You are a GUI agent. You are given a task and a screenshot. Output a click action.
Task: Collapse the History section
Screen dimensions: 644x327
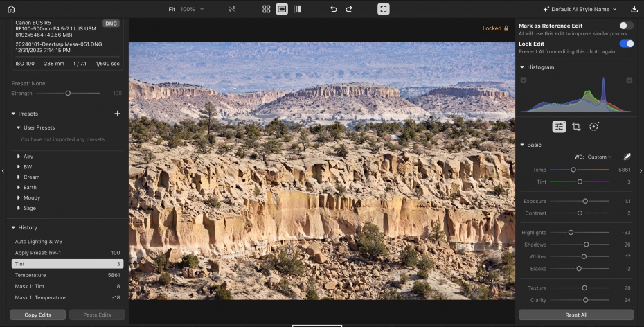click(x=13, y=228)
